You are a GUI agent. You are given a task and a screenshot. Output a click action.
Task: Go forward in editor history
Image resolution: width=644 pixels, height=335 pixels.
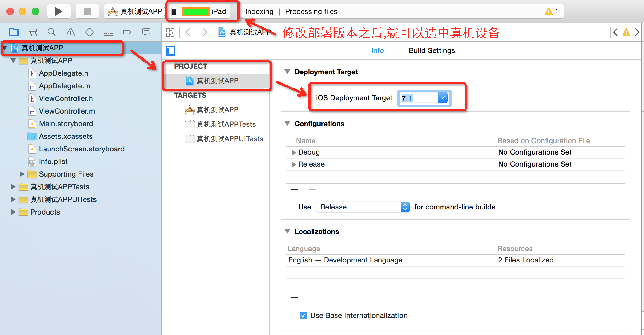pos(205,32)
